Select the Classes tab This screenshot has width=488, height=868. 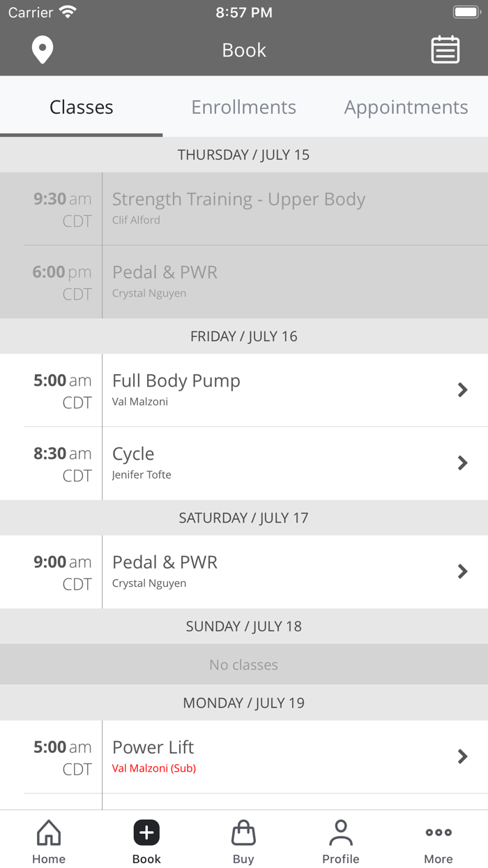(82, 107)
